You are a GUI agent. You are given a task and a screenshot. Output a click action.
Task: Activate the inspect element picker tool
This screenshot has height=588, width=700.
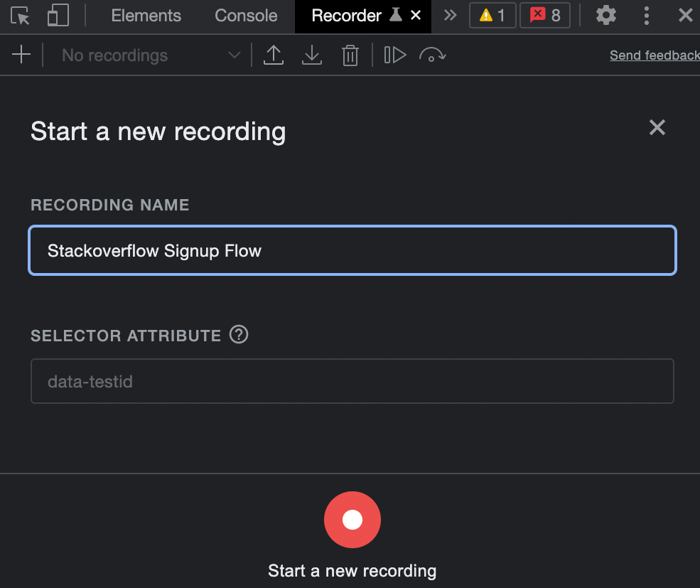[20, 16]
